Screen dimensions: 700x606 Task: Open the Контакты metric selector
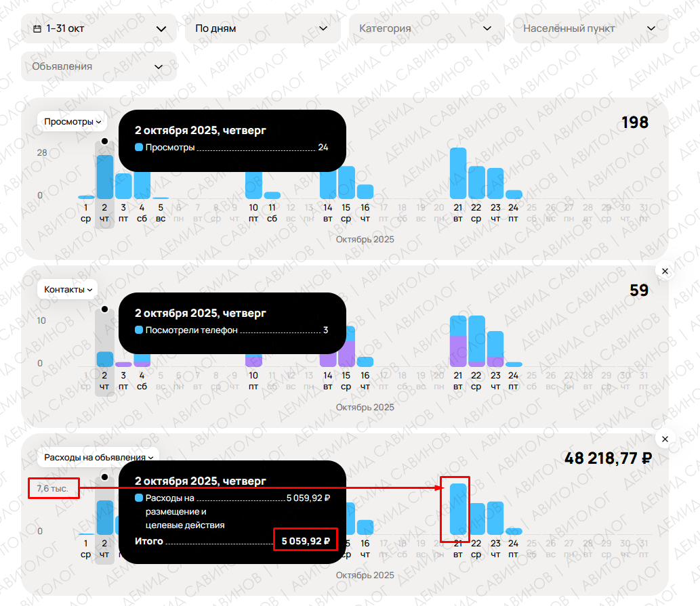[x=67, y=289]
